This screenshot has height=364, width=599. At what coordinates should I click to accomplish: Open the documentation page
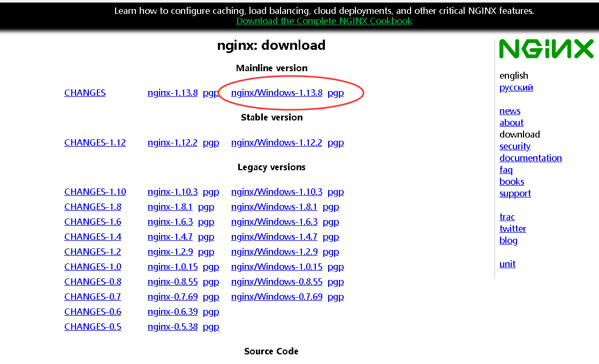(x=530, y=158)
